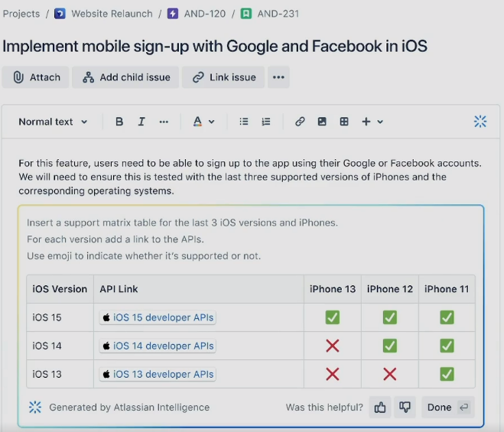Click the iOS 13 iPhone 11 check mark

pos(447,374)
